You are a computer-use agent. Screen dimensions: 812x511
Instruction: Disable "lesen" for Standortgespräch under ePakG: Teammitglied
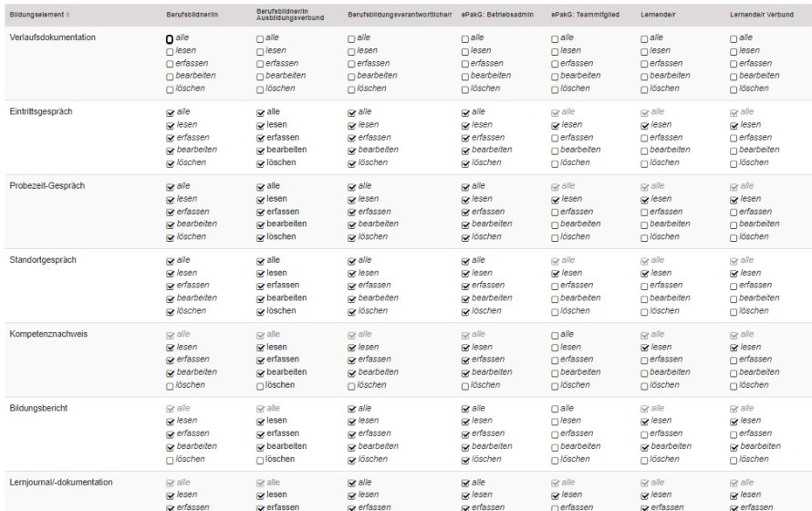point(556,274)
